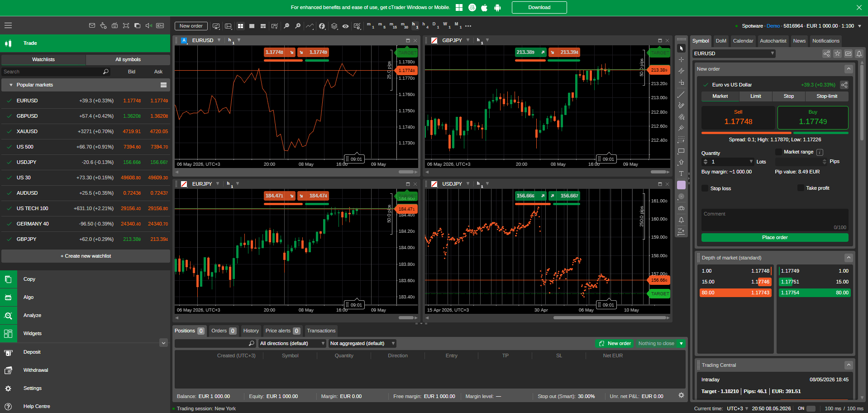
Task: Collapse the New order section
Action: 849,69
